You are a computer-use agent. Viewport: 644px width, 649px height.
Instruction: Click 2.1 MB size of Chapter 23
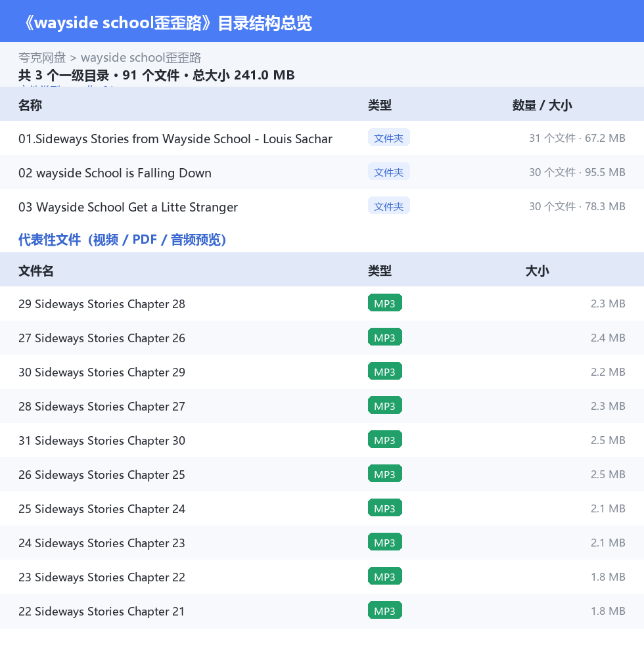[608, 543]
